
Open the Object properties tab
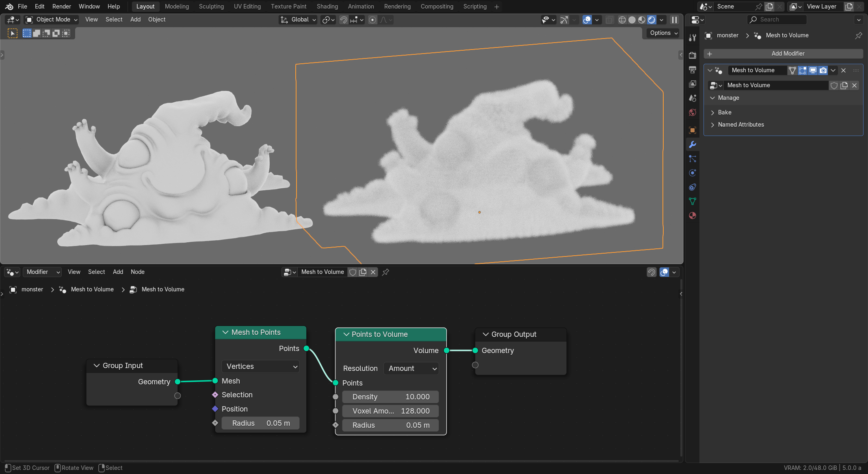pyautogui.click(x=693, y=130)
